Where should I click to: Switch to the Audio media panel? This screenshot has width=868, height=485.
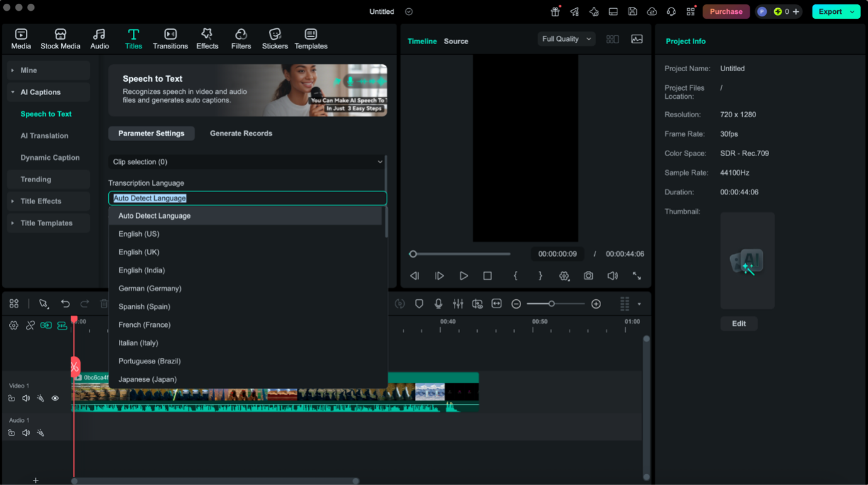coord(99,38)
